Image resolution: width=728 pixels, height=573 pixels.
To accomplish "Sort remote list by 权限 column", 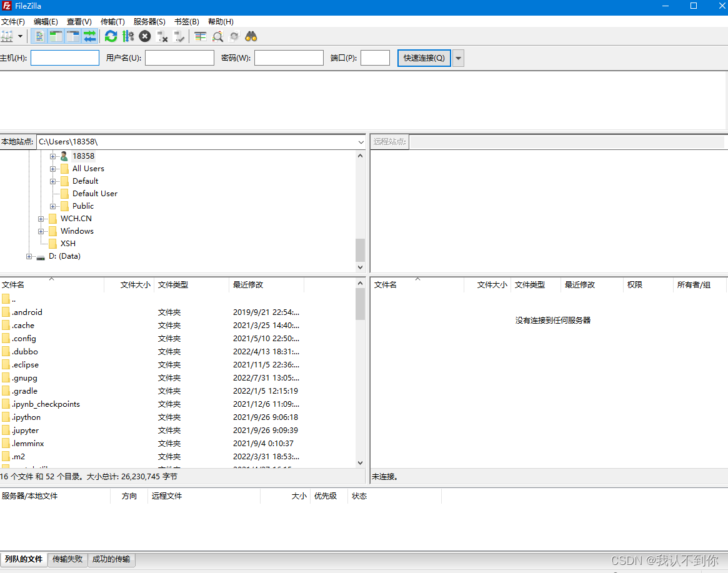I will pos(647,285).
